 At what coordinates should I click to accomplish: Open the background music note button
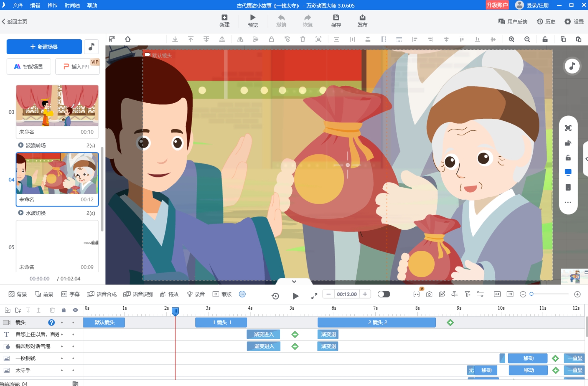[x=91, y=47]
